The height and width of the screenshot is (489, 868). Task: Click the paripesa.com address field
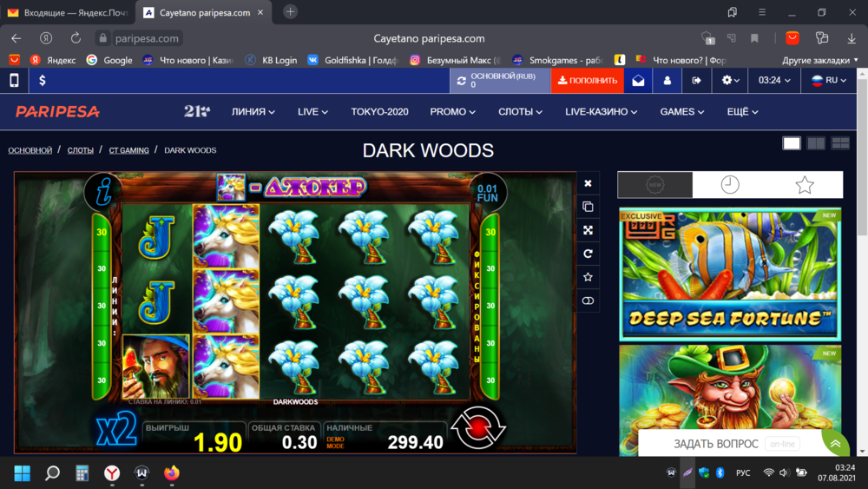click(x=147, y=38)
